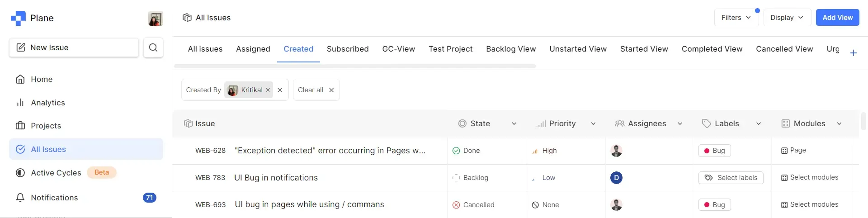
Task: Go to Home in the sidebar
Action: point(42,79)
